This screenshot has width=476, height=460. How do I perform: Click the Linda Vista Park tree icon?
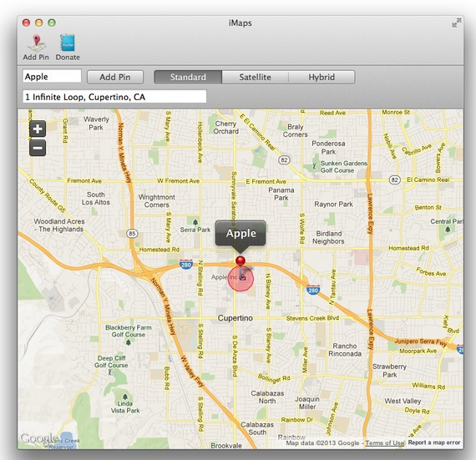[x=125, y=397]
